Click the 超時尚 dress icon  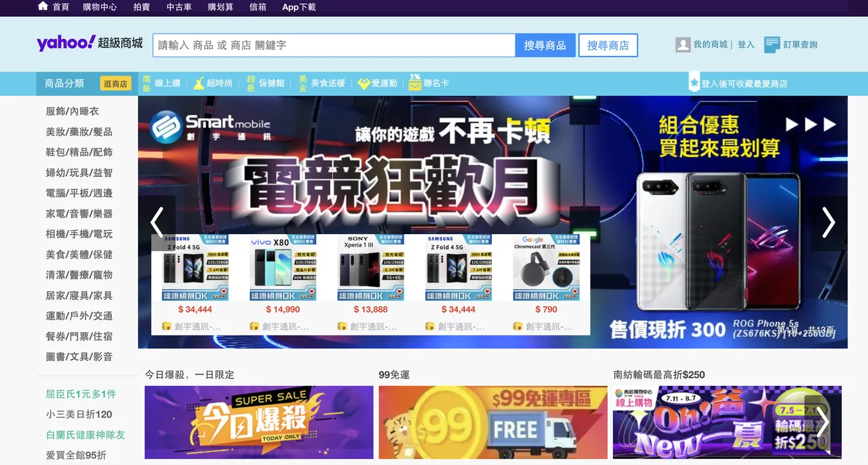point(199,84)
